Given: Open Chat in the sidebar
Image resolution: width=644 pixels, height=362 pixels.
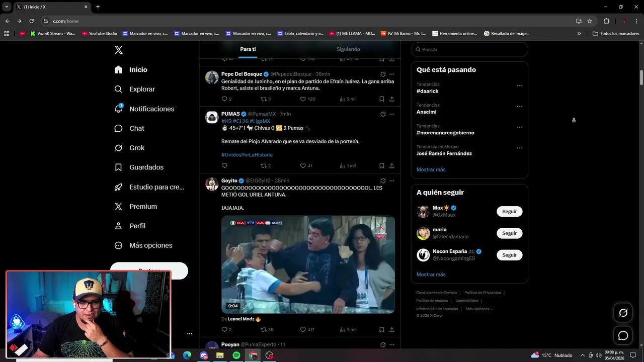Looking at the screenshot, I should (129, 128).
